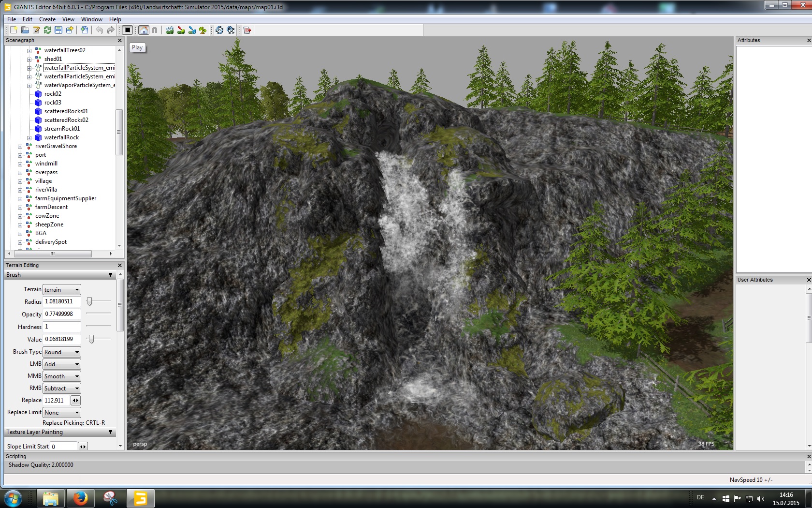
Task: Collapse the Texture Layer Painting section
Action: pos(110,432)
